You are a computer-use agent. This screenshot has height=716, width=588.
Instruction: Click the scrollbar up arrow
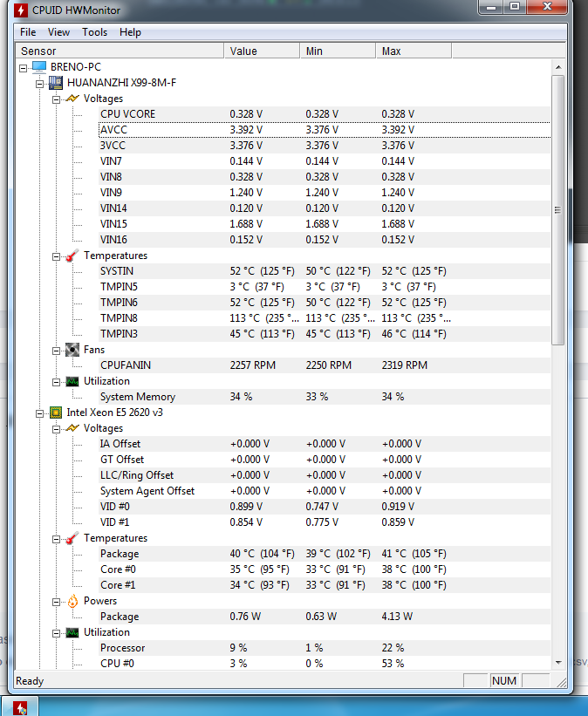click(x=558, y=67)
